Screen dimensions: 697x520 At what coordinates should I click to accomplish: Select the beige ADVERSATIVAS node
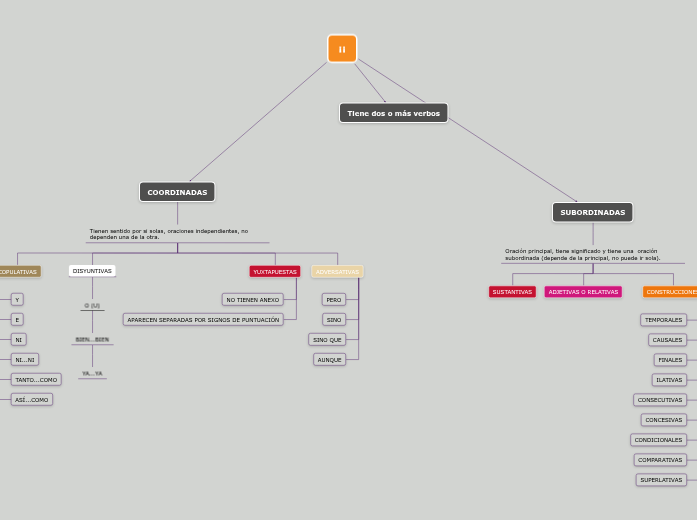click(x=337, y=271)
